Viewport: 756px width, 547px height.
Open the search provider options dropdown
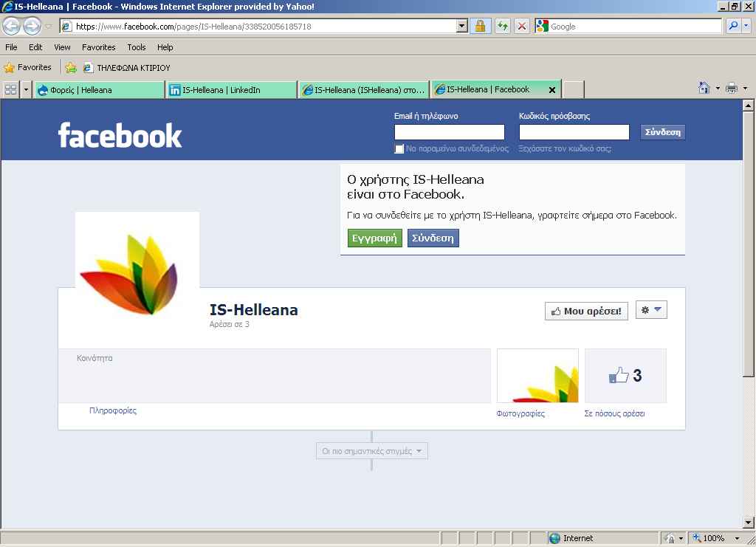point(746,26)
